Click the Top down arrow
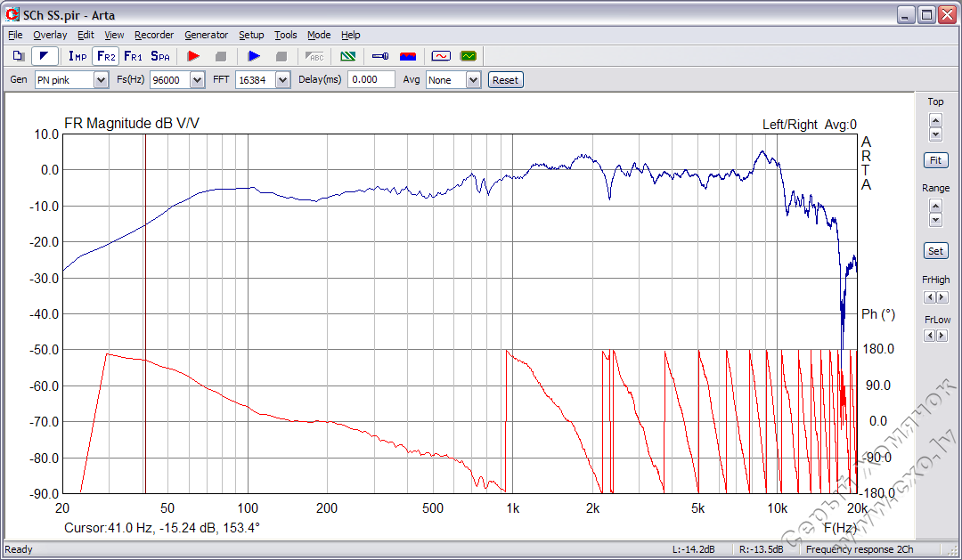962x560 pixels. click(x=935, y=134)
